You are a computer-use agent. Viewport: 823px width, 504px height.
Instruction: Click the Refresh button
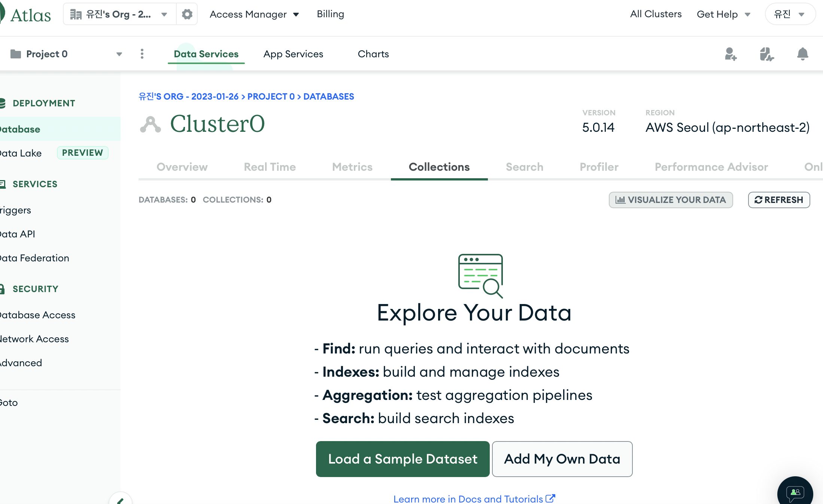(779, 200)
